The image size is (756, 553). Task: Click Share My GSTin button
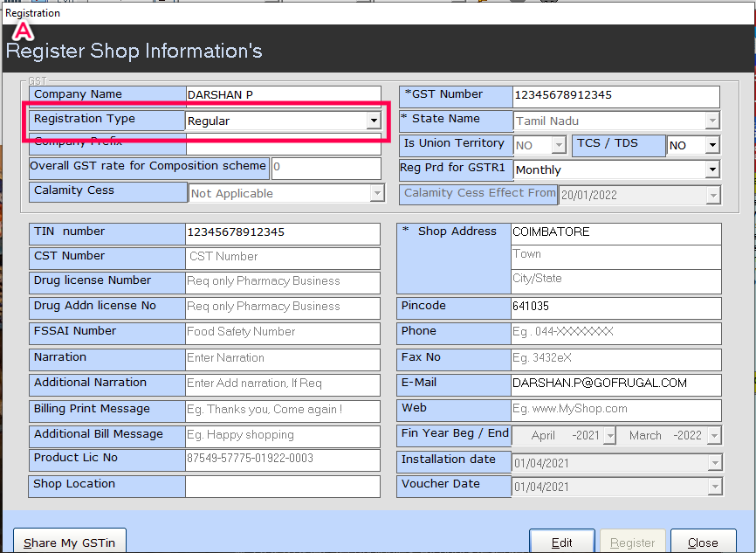pyautogui.click(x=70, y=543)
